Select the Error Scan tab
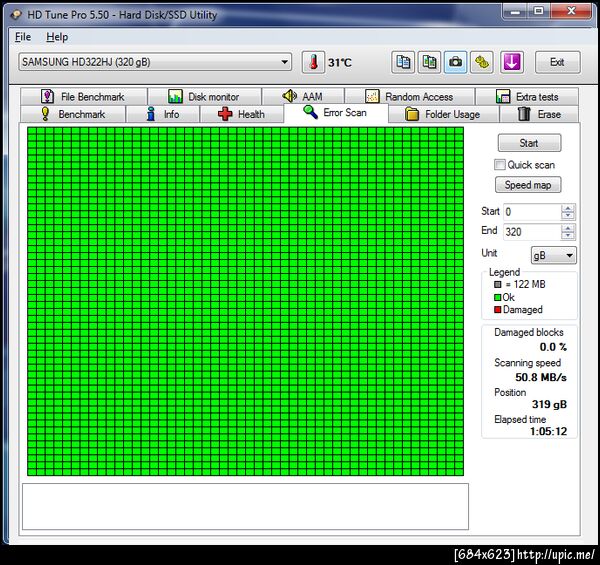Screen dimensions: 600x565 coord(336,113)
